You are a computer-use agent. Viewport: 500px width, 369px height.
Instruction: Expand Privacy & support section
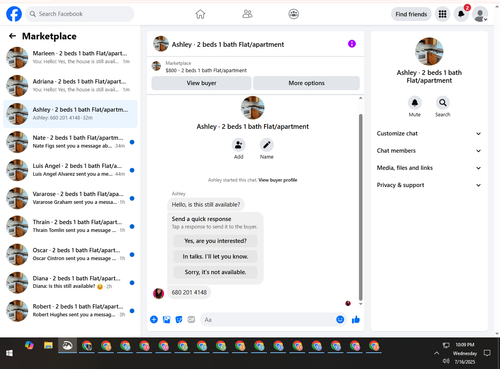[429, 185]
